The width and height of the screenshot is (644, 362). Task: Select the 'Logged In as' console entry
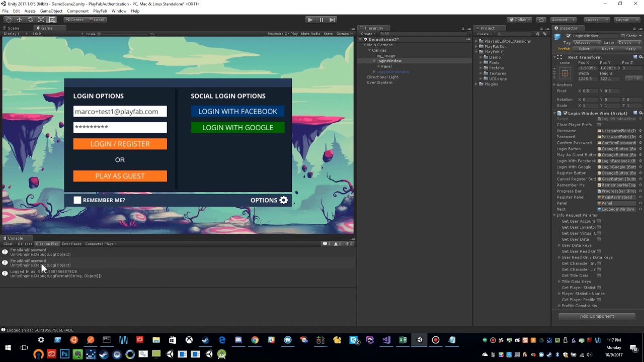point(178,274)
